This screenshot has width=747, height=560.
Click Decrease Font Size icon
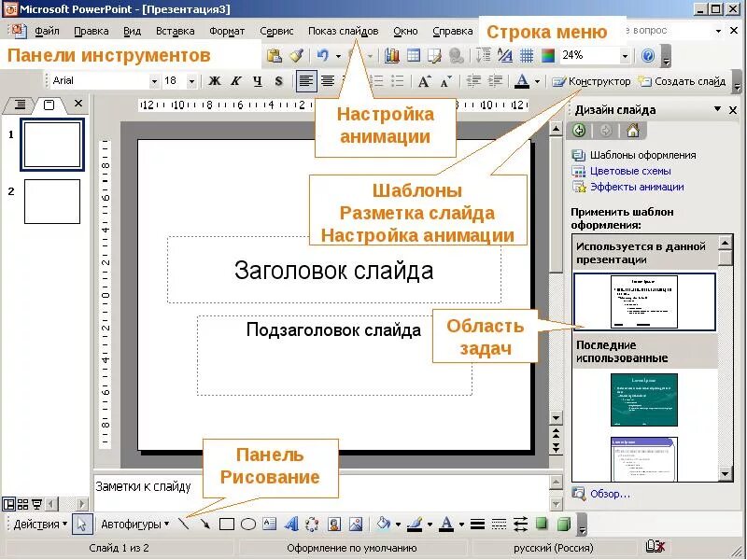coord(446,81)
